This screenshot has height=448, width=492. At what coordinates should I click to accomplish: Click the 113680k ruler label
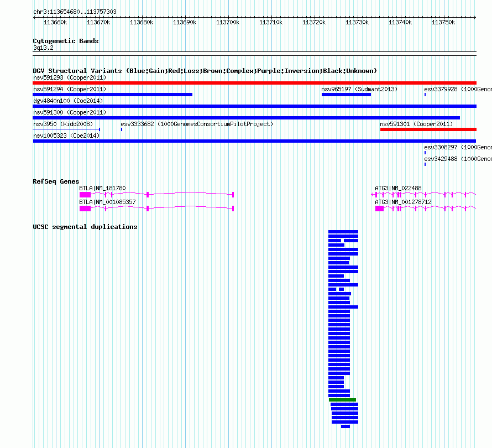pos(142,22)
